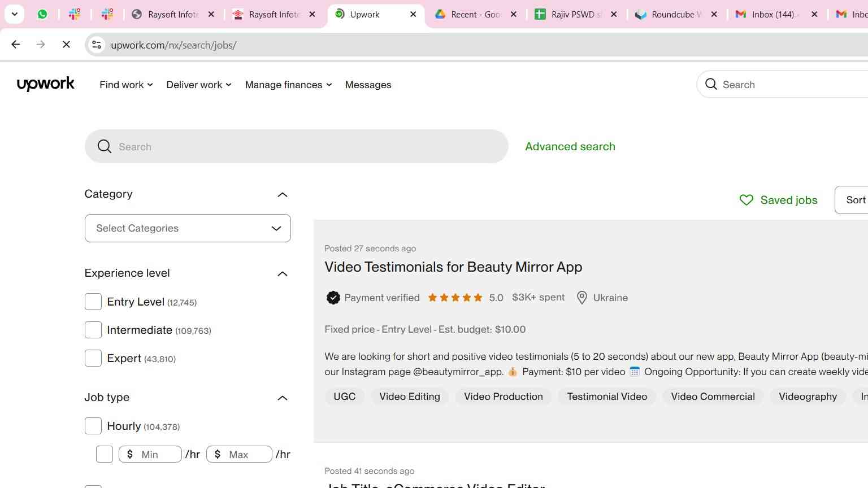Open the Manage finances menu

click(x=288, y=85)
